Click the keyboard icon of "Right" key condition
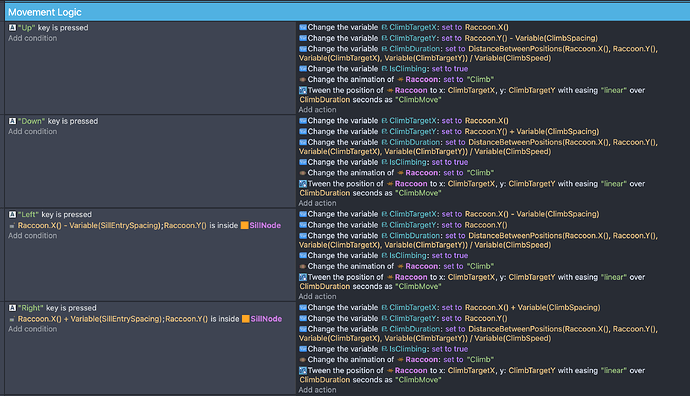690x396 pixels. pyautogui.click(x=12, y=308)
